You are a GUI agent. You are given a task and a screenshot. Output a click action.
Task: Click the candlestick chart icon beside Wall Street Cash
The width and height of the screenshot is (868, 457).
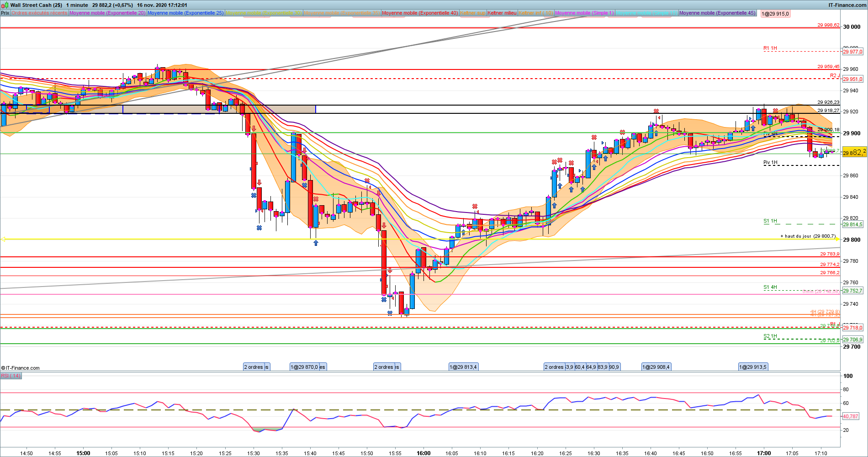click(x=5, y=5)
